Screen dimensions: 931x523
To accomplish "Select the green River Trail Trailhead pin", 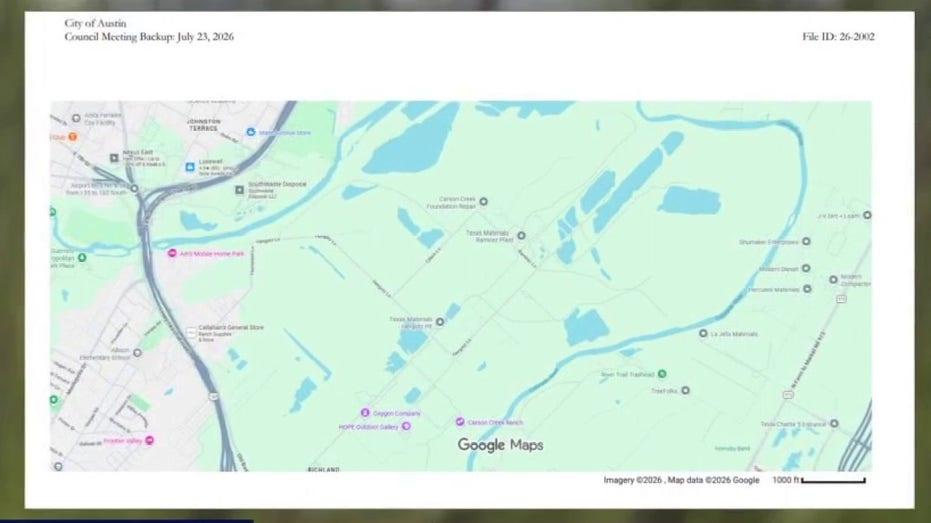I will 662,374.
